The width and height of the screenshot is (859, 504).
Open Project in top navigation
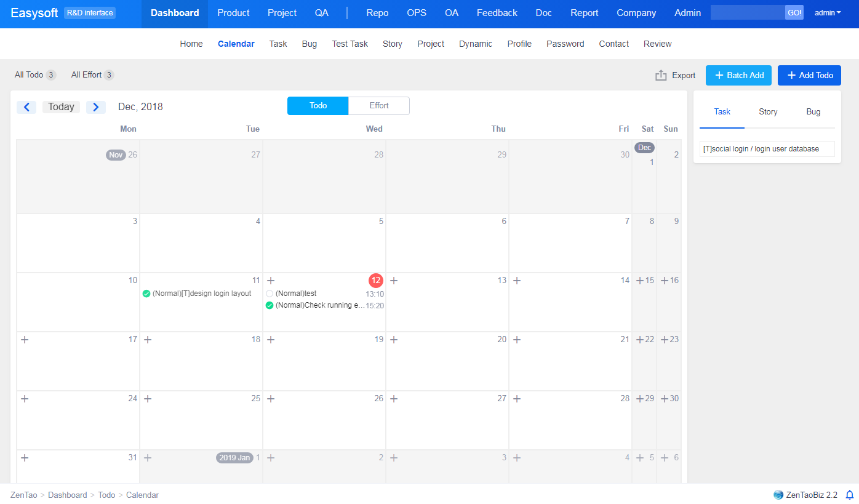(282, 13)
